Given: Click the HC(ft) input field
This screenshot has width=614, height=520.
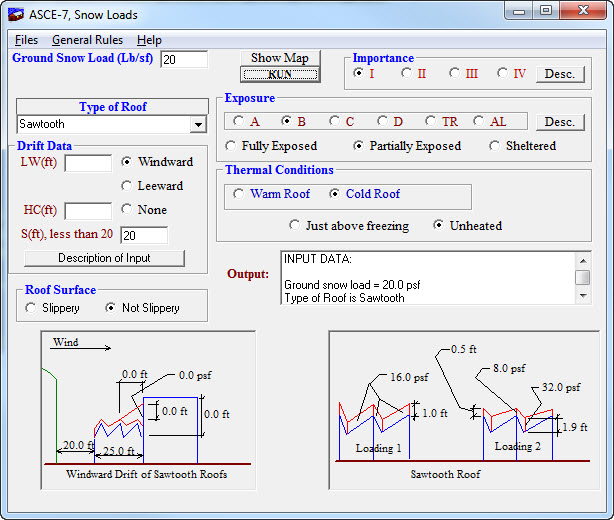Looking at the screenshot, I should [x=88, y=211].
